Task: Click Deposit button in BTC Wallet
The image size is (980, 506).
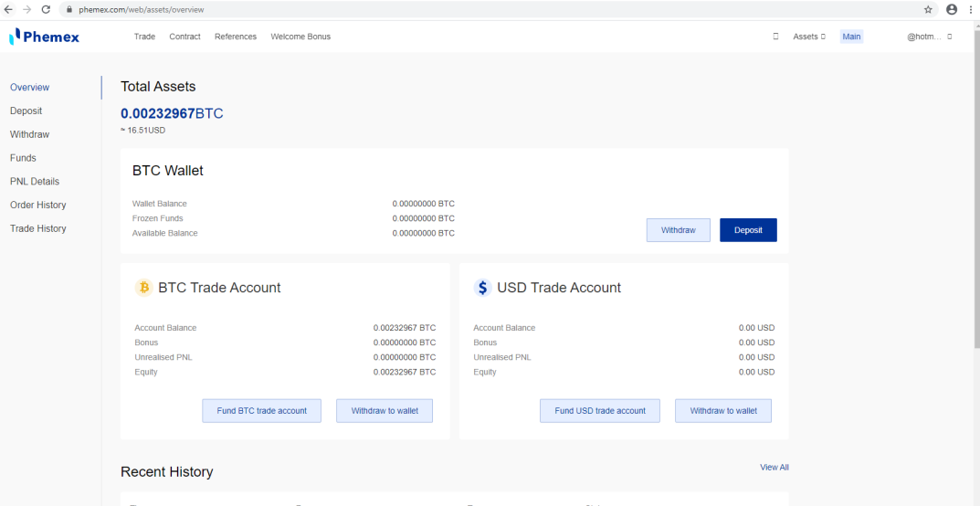Action: tap(748, 230)
